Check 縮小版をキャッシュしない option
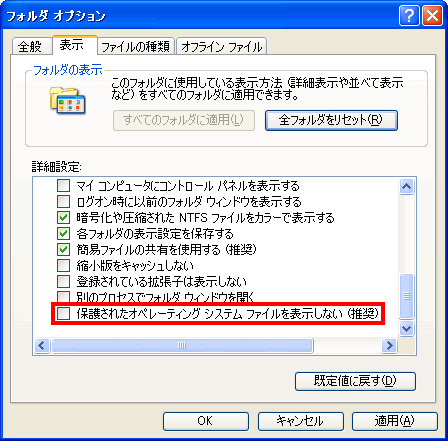This screenshot has width=448, height=441. [63, 266]
